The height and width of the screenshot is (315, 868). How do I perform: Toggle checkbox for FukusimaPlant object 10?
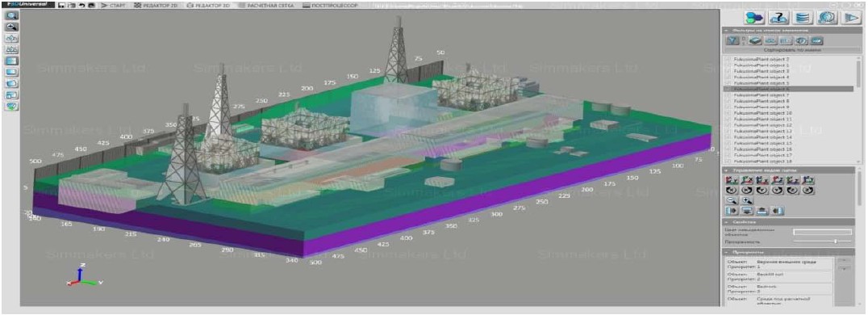pyautogui.click(x=728, y=112)
